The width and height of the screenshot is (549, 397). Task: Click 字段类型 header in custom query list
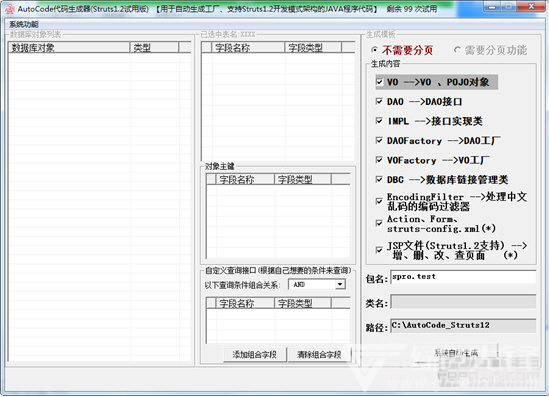click(303, 303)
